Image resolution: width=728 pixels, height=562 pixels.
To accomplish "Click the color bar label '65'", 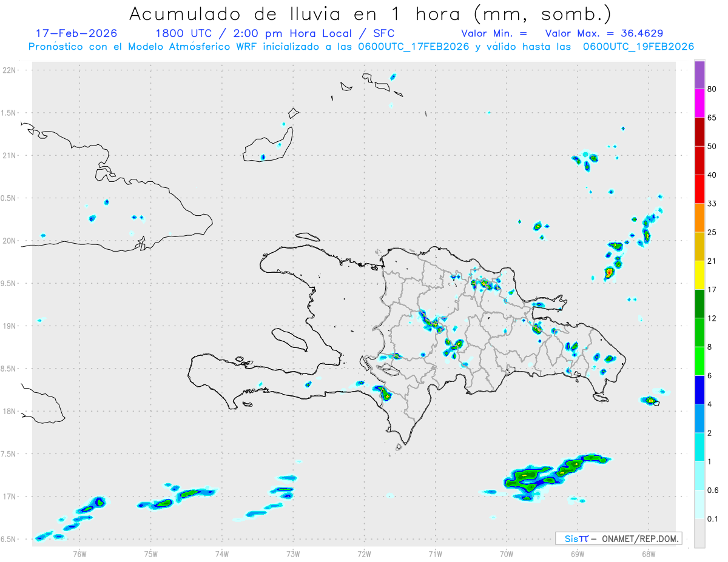I will [x=712, y=118].
